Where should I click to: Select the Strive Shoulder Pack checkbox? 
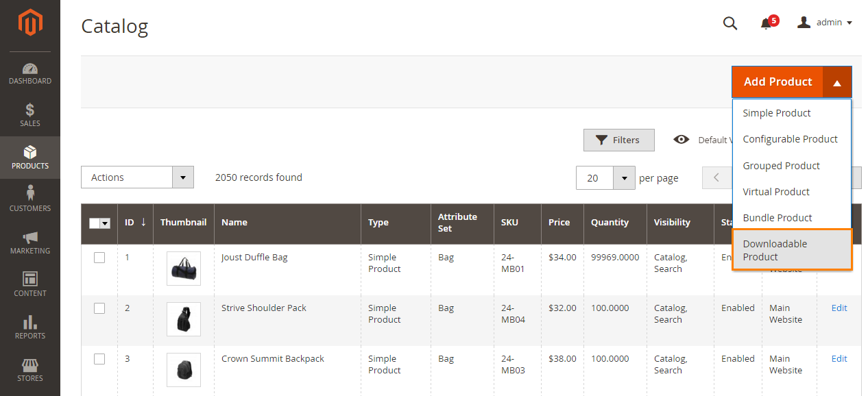click(99, 308)
